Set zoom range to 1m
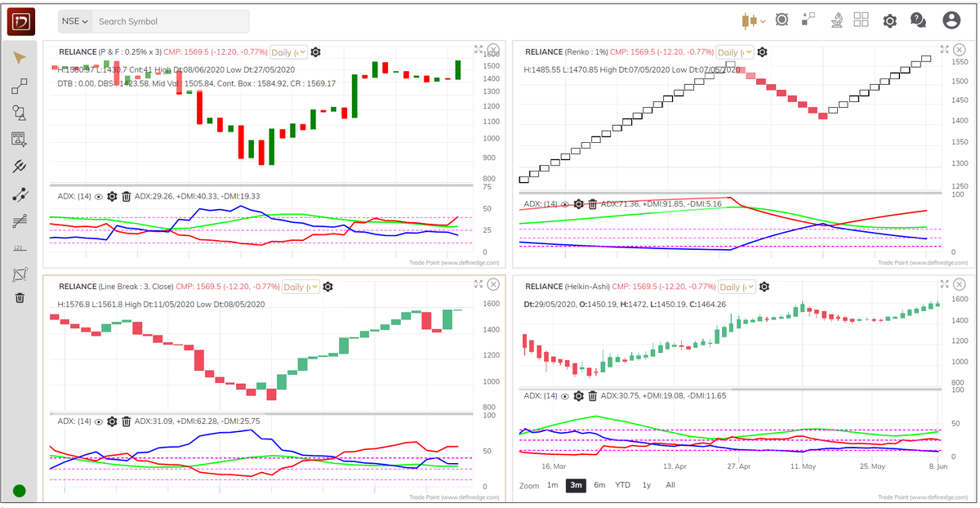Screen dimensions: 980x508 553,485
